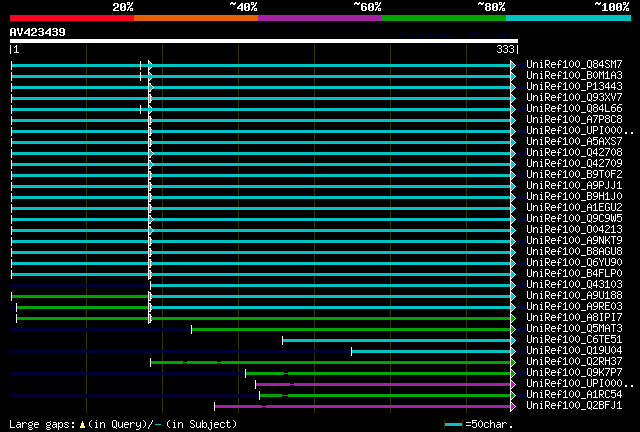
Task: Click the white query sequence bar
Action: [x=264, y=41]
